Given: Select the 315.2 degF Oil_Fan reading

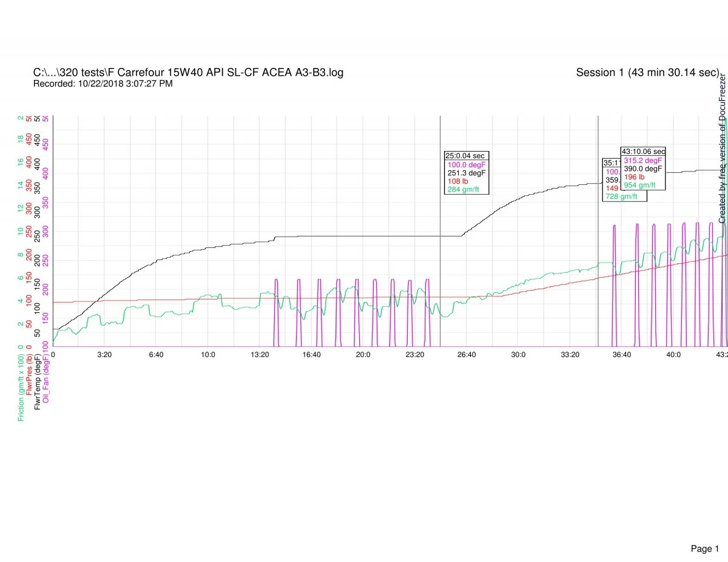Looking at the screenshot, I should 643,160.
